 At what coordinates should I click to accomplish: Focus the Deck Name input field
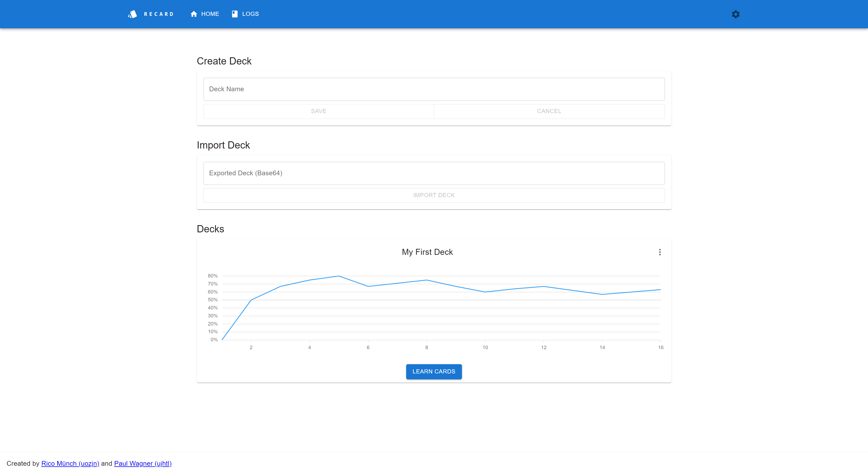pos(434,89)
